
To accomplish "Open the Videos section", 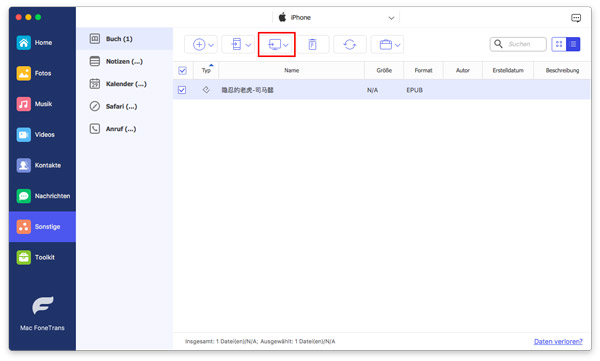I will [x=42, y=134].
